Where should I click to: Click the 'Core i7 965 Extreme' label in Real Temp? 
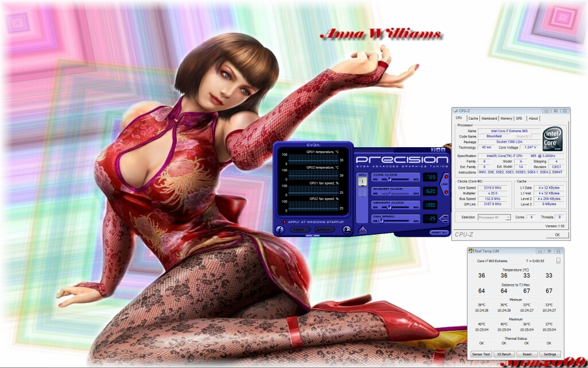(x=492, y=261)
